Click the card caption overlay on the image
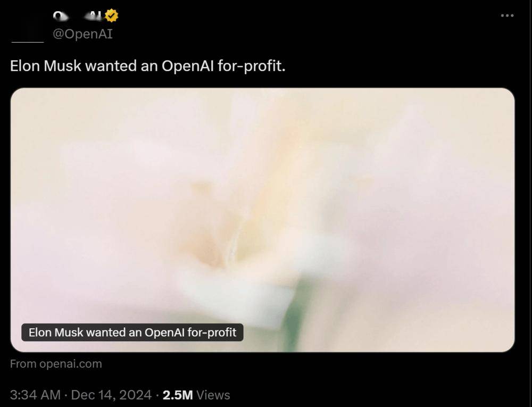Screen dimensions: 532x407 click(x=132, y=333)
